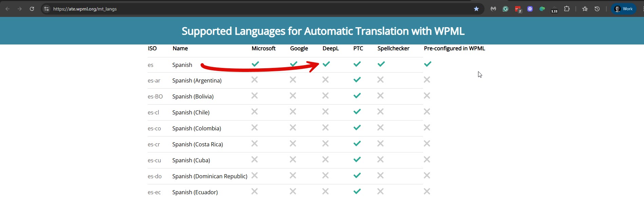644x200 pixels.
Task: Click the es-do ISO code
Action: [155, 177]
